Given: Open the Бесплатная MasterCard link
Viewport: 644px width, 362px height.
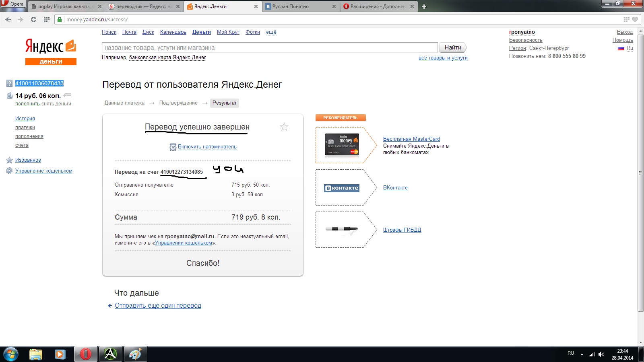Looking at the screenshot, I should tap(411, 139).
